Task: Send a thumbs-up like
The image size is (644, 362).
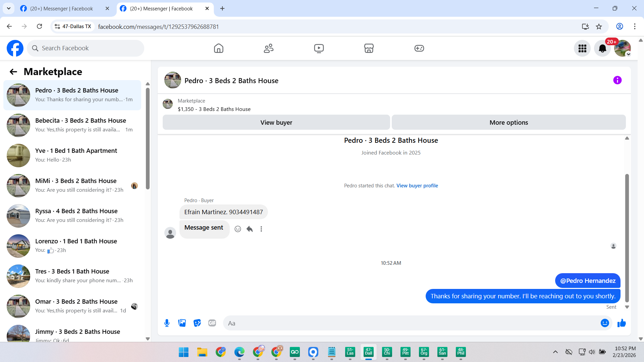Action: pos(622,323)
